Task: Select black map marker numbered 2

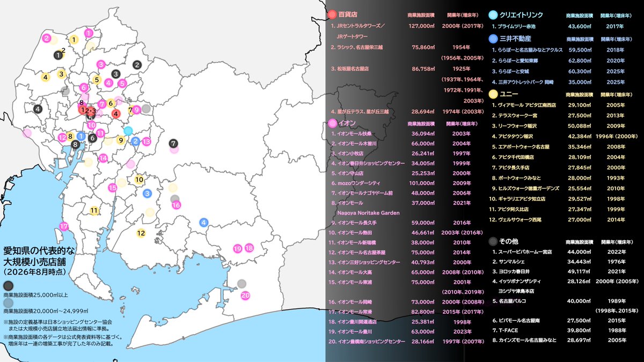Action: (x=137, y=65)
